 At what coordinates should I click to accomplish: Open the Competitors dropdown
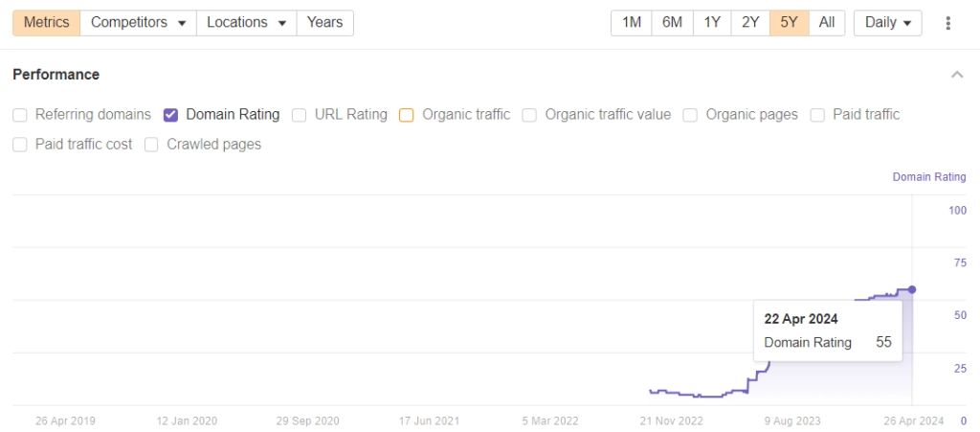tap(138, 23)
